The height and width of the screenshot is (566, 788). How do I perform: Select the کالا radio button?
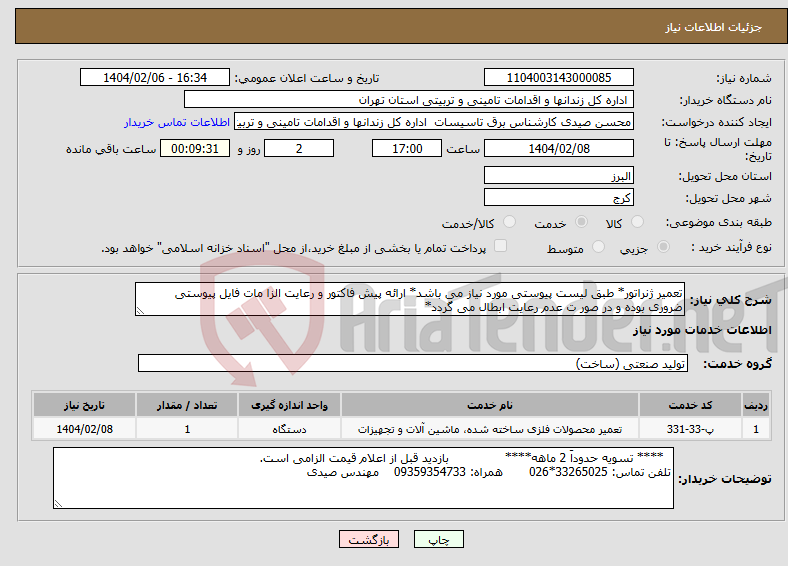(x=637, y=222)
